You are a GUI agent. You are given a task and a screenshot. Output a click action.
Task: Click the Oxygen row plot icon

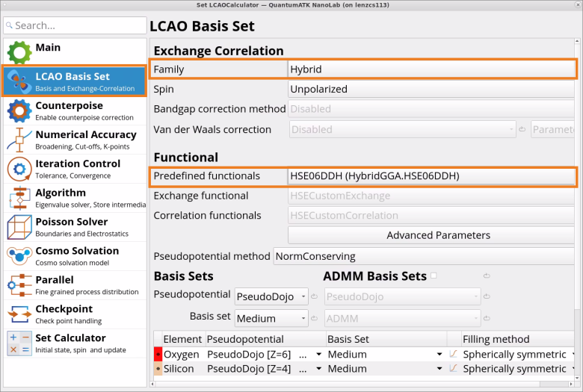click(x=453, y=354)
